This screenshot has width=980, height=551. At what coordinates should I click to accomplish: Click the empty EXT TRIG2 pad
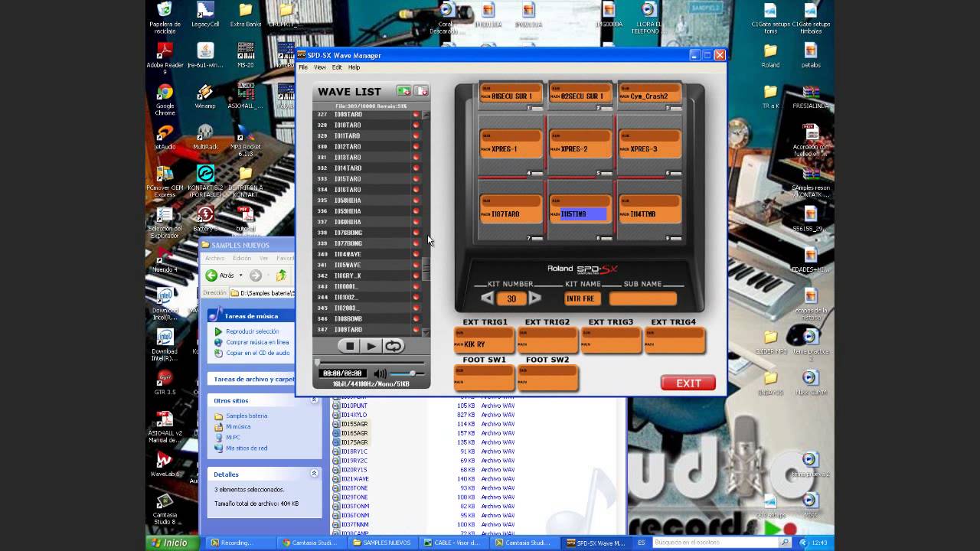click(x=547, y=339)
